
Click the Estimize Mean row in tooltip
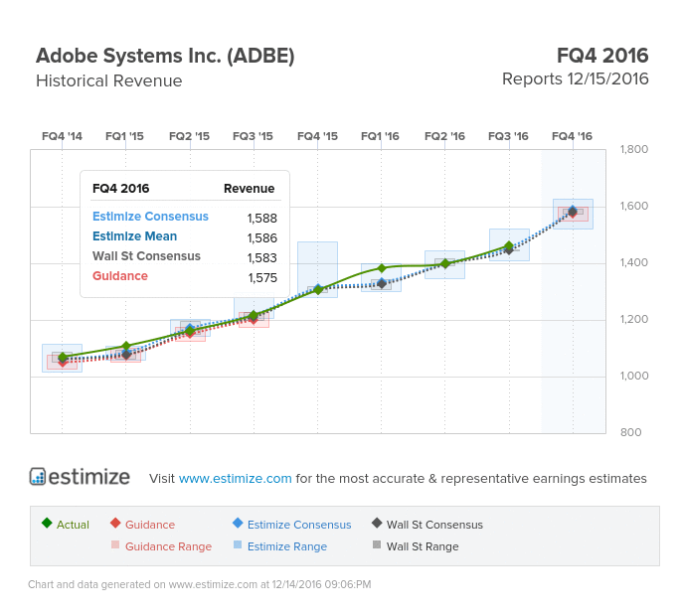pyautogui.click(x=185, y=236)
